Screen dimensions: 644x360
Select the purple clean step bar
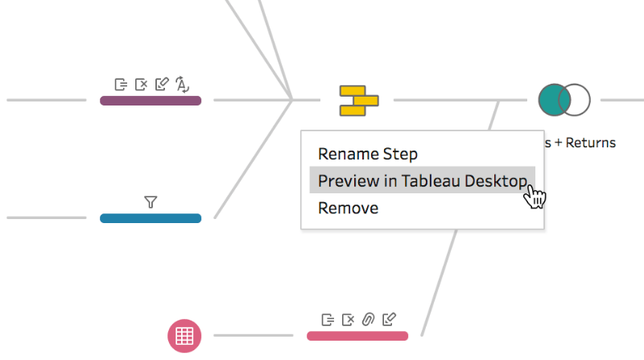151,101
